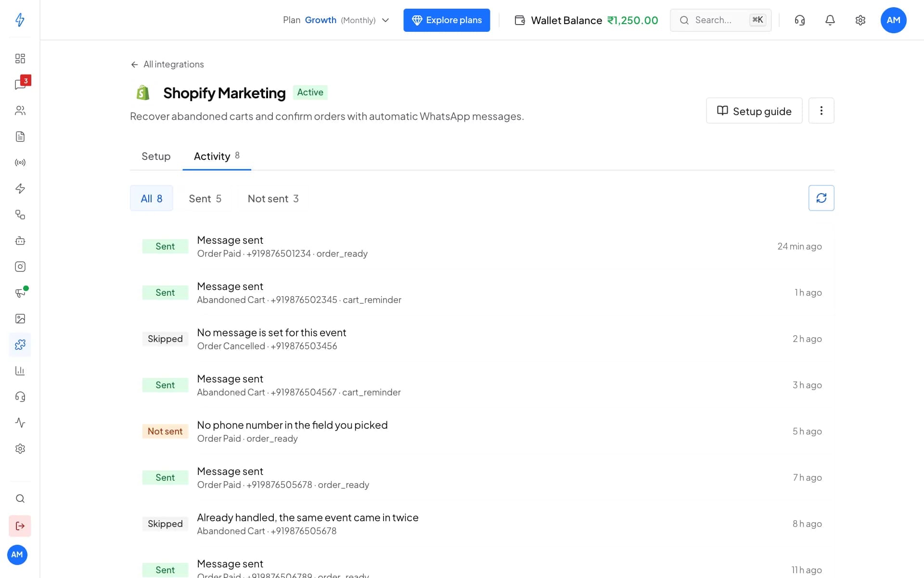The width and height of the screenshot is (924, 578).
Task: Open the megaphone campaigns icon in sidebar
Action: 20,292
